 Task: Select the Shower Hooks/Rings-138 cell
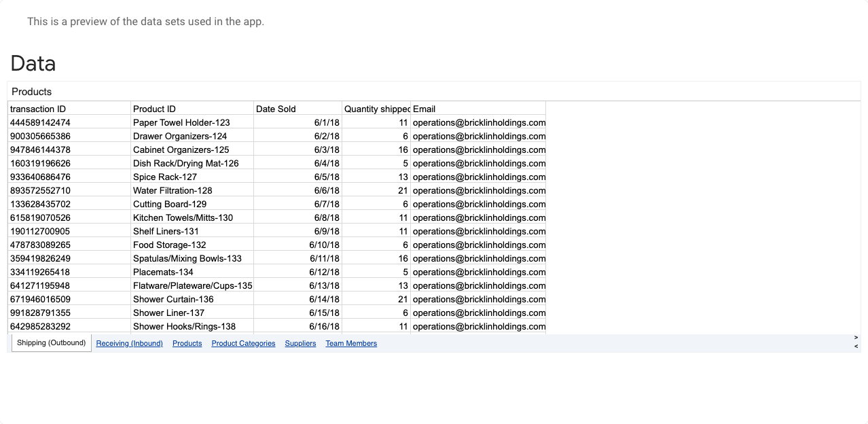click(x=192, y=326)
